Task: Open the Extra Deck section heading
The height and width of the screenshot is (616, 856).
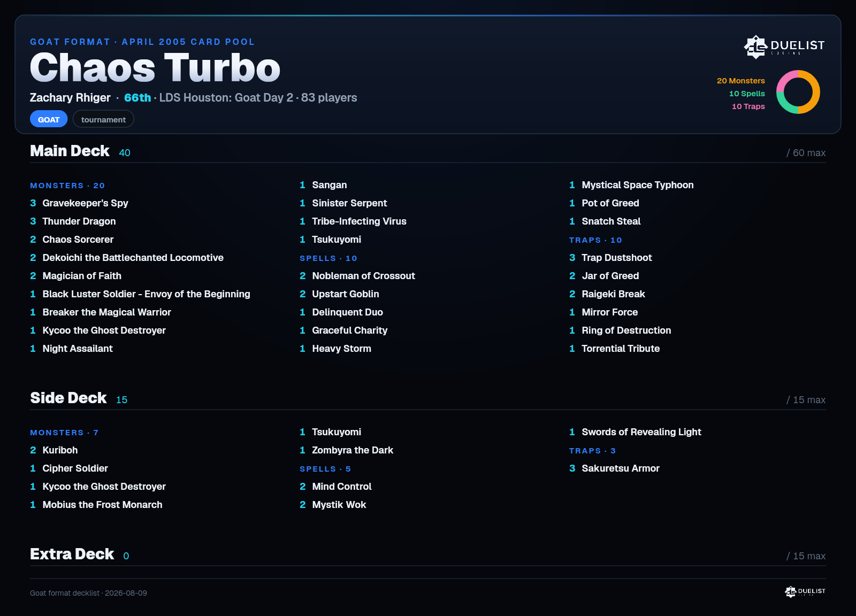Action: (72, 554)
